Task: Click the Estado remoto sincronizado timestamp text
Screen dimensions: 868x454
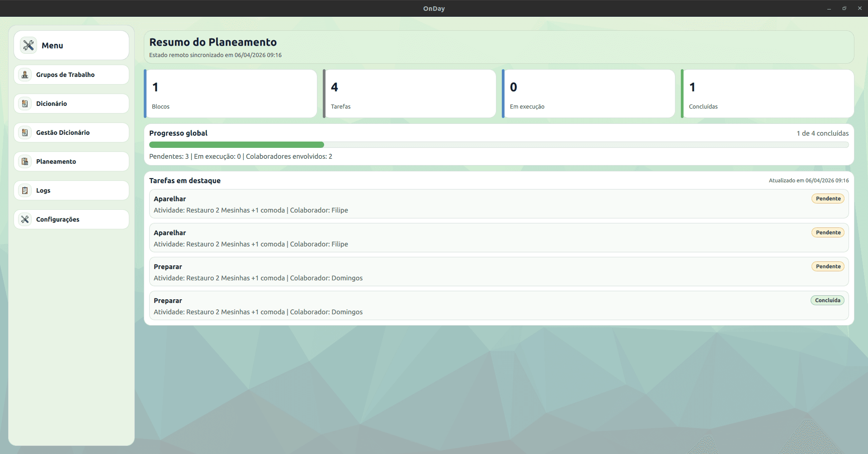Action: tap(215, 55)
